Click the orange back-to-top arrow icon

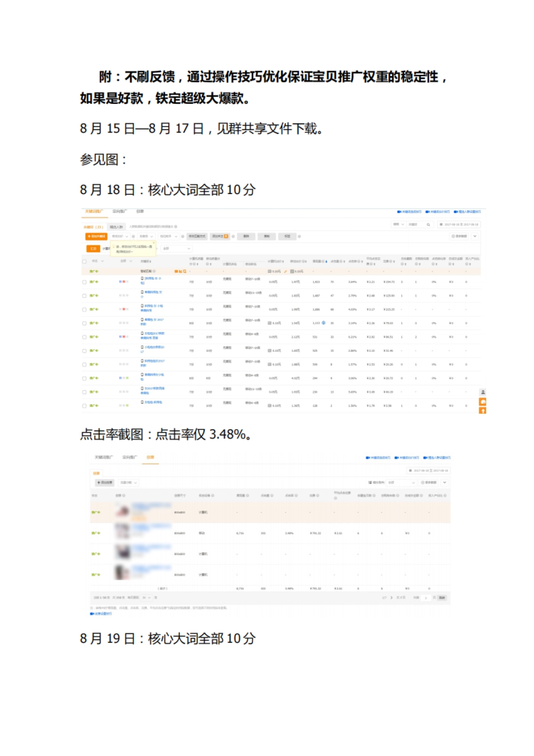pyautogui.click(x=482, y=411)
